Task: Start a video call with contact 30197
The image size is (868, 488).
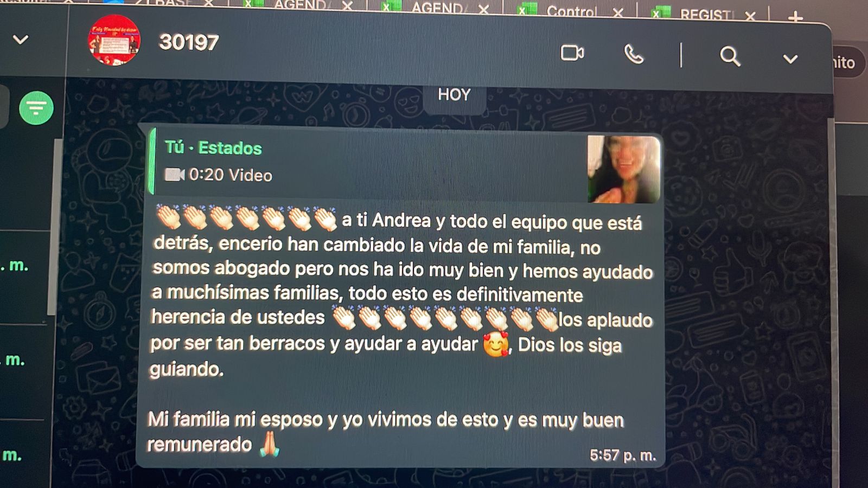Action: [572, 53]
